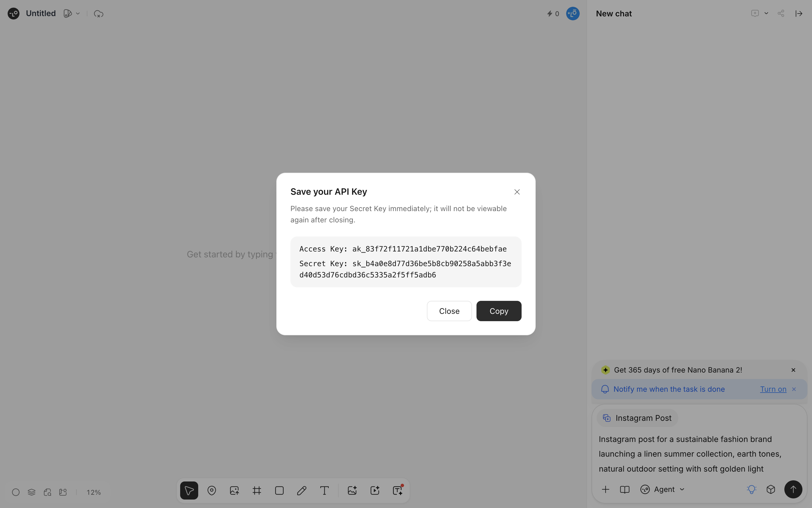Open the book library icon in chat input
The height and width of the screenshot is (508, 812).
(625, 490)
